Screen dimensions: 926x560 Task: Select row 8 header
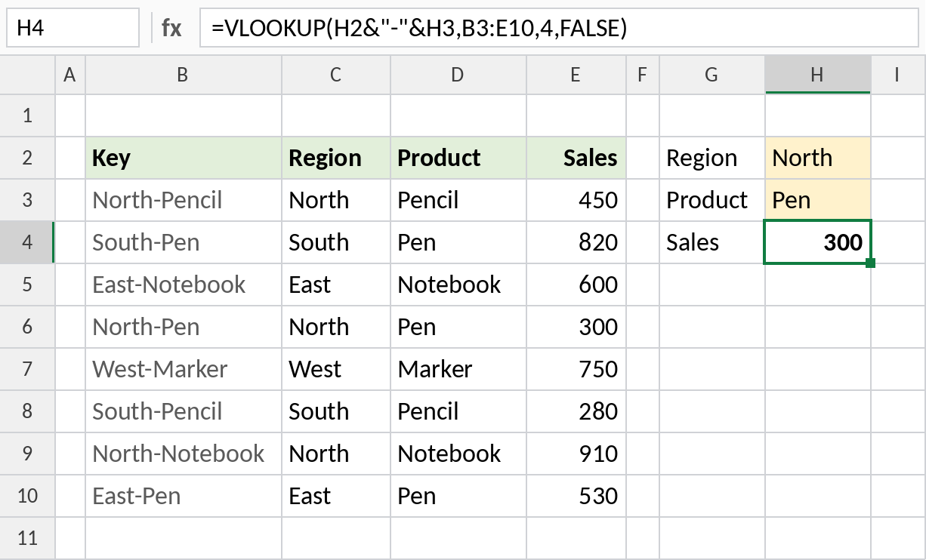pos(27,411)
